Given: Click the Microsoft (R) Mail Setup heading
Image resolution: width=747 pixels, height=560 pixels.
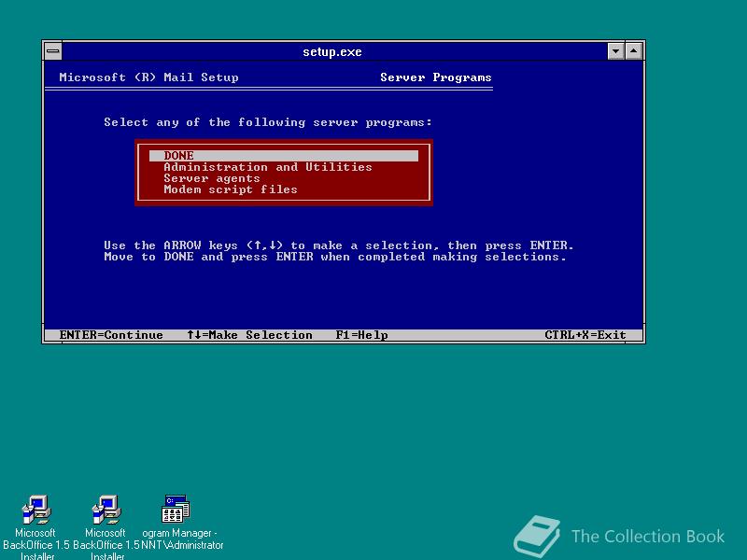Looking at the screenshot, I should 148,77.
